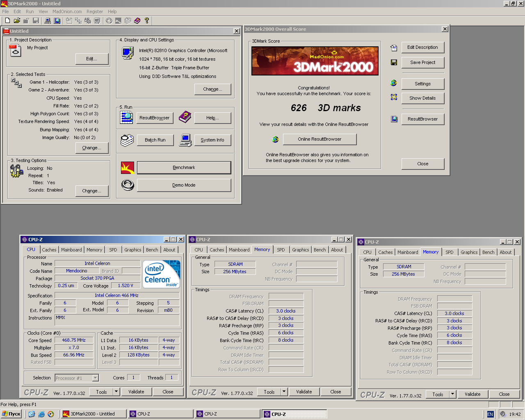Click the purple help book toolbar icon

pyautogui.click(x=137, y=21)
